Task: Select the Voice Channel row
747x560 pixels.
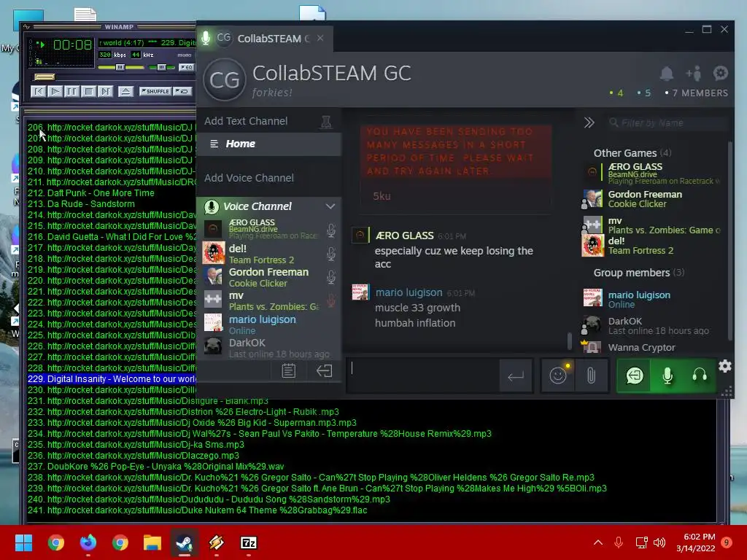Action: (x=268, y=206)
